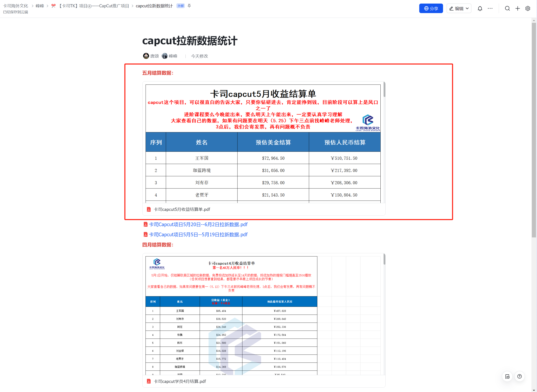Click the pin icon beside 外部 tag
The height and width of the screenshot is (392, 537).
(x=189, y=6)
